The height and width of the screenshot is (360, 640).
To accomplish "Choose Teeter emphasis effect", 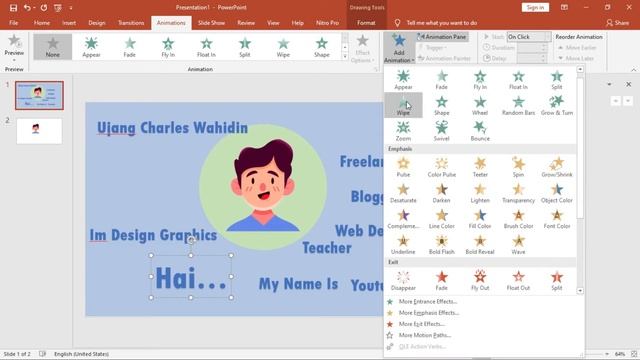I will (480, 167).
